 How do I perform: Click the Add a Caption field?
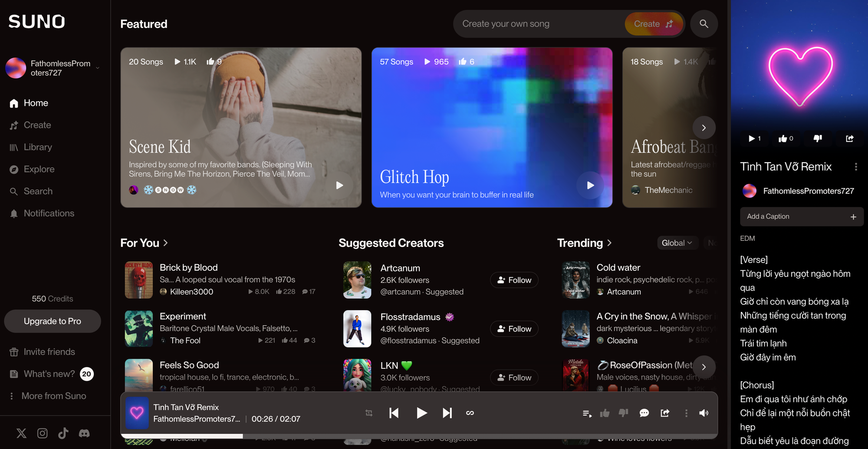pos(802,216)
